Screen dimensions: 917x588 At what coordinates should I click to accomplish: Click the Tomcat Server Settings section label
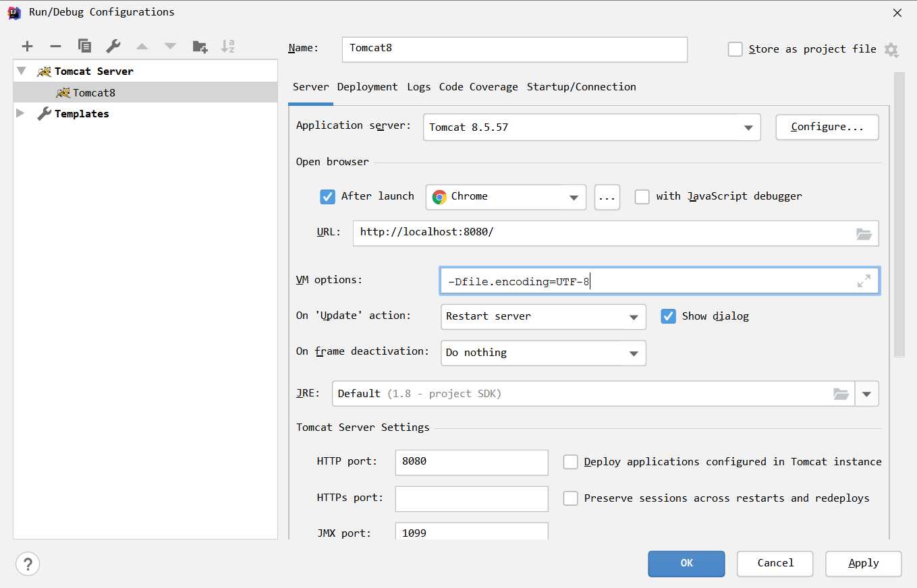coord(363,428)
